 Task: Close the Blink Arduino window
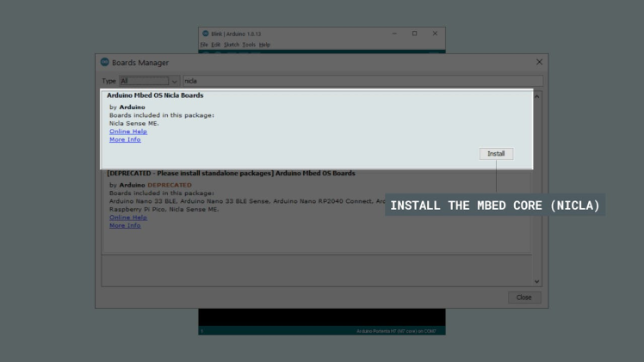(435, 34)
